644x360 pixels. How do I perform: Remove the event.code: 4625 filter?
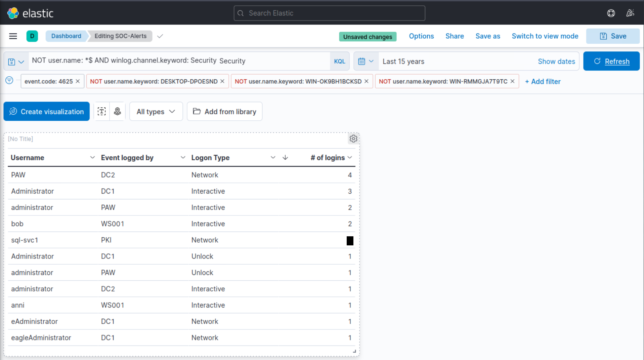click(78, 81)
